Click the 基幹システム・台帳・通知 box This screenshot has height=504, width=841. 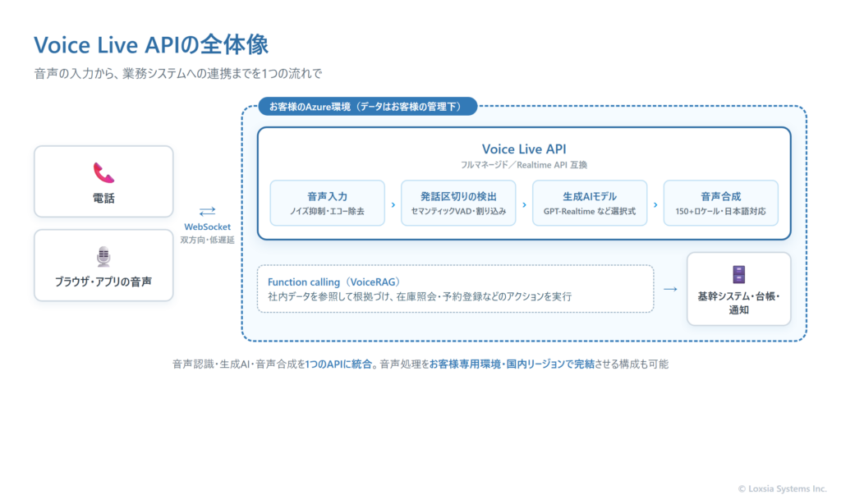738,289
